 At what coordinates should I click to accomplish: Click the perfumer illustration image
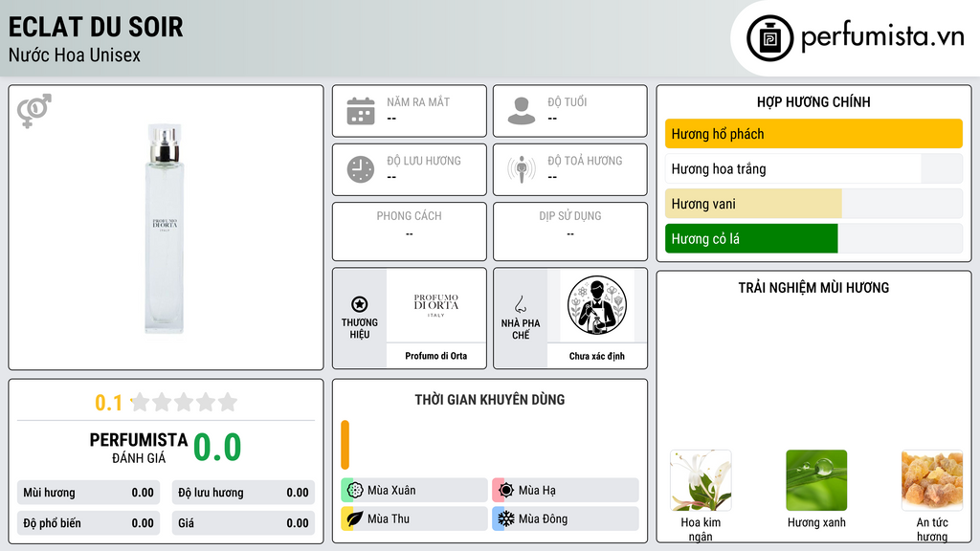(597, 305)
